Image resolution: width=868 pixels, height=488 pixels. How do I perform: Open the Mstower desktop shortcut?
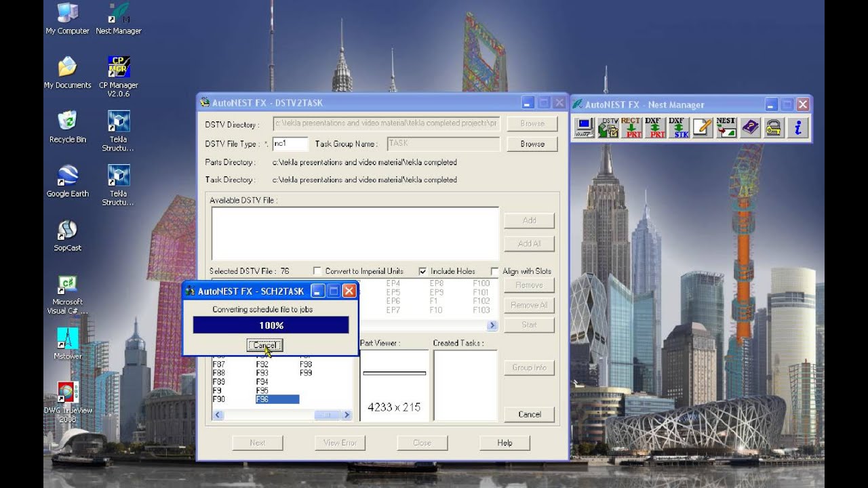click(x=67, y=344)
